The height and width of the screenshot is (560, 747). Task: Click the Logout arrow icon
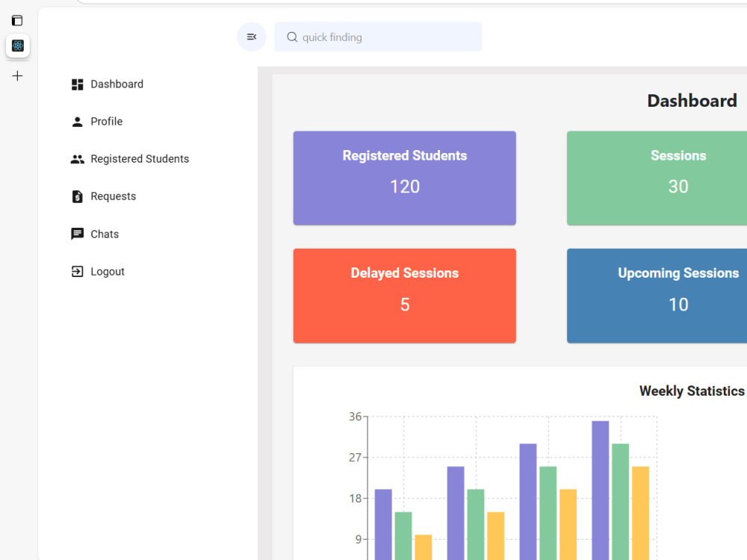(77, 272)
